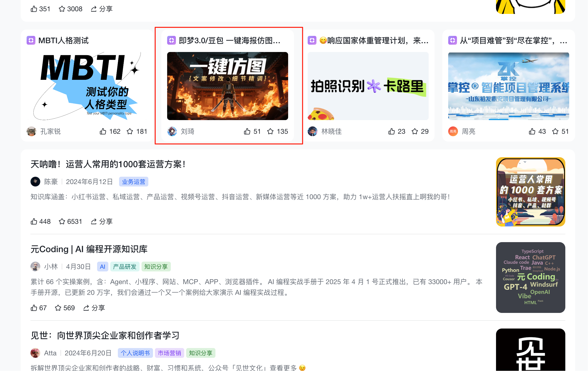The image size is (588, 371).
Task: Click the 个人说明书 tag
Action: [135, 353]
